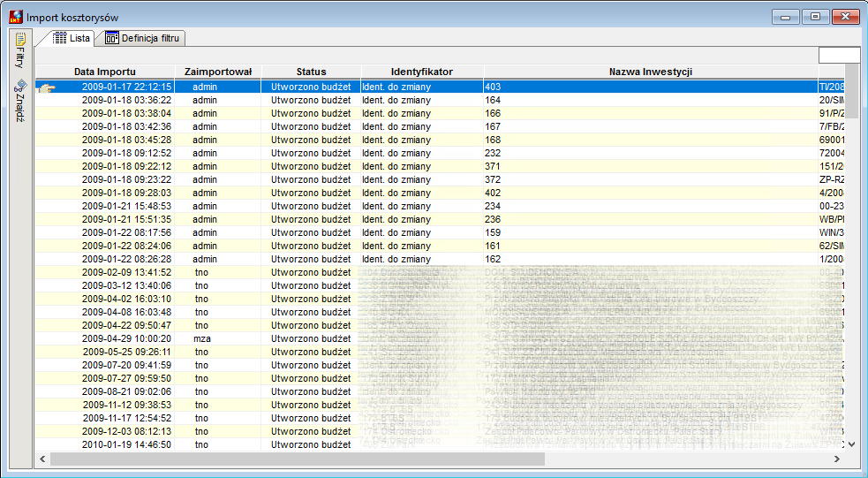Select row dated 2009-01-17 22:12:15
The image size is (868, 478).
click(440, 87)
